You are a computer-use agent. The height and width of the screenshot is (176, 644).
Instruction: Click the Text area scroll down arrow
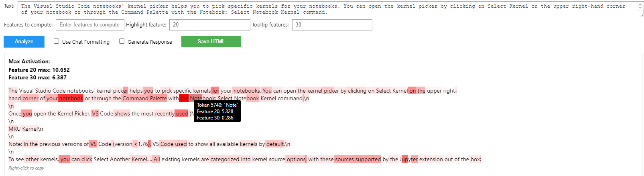(640, 8)
